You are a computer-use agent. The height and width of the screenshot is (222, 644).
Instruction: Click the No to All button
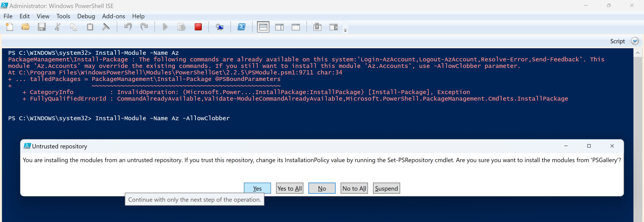tap(354, 188)
